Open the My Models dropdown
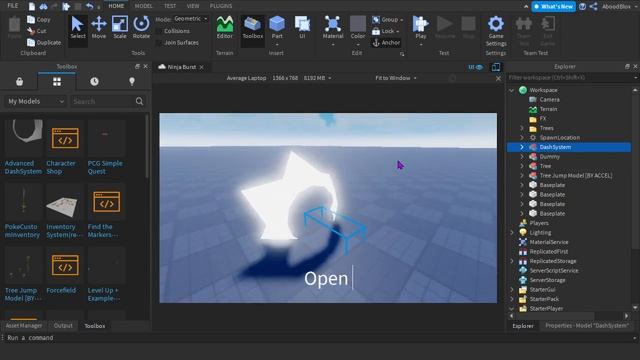640x360 pixels. tap(35, 101)
